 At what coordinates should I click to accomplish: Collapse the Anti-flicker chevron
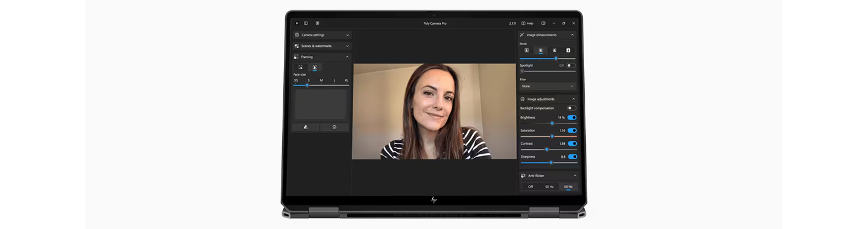[x=574, y=175]
